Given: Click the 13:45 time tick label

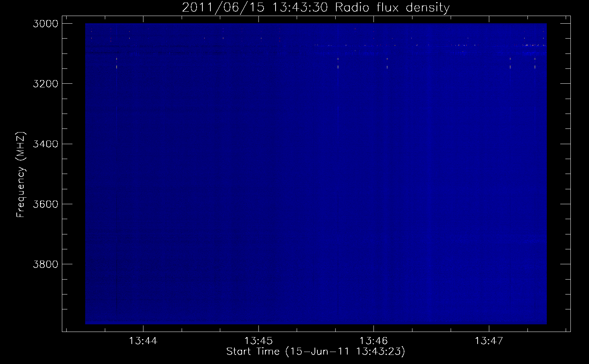Looking at the screenshot, I should [x=258, y=341].
